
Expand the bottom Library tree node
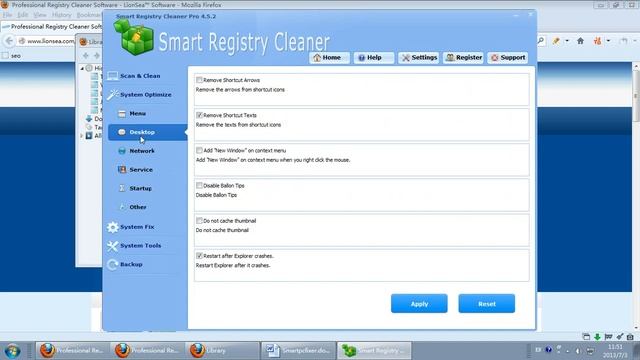pos(82,136)
